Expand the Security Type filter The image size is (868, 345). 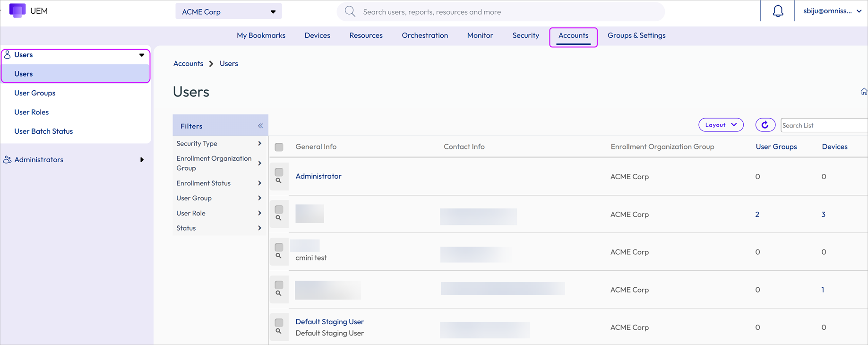(219, 143)
